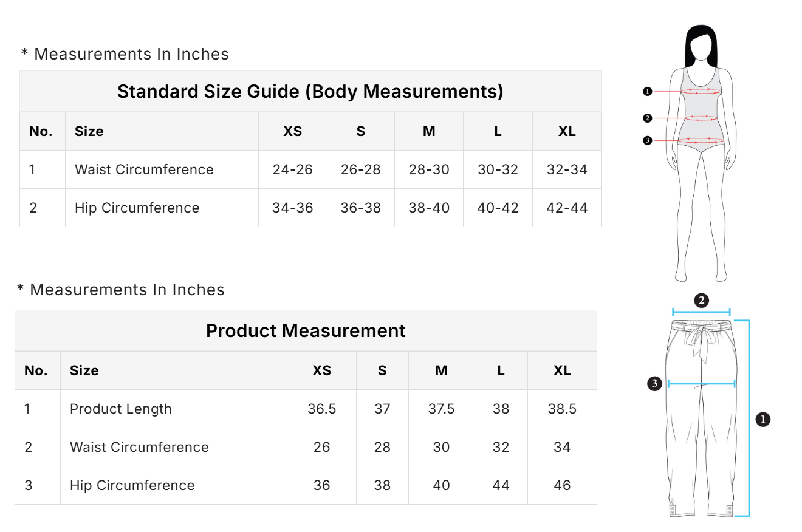Click marker 3 on the body figure

point(647,141)
